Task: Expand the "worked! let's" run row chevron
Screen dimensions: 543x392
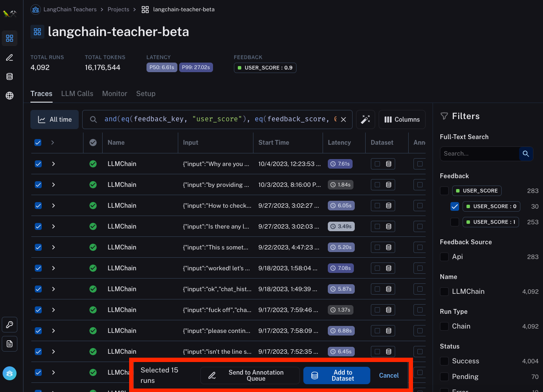Action: click(53, 268)
